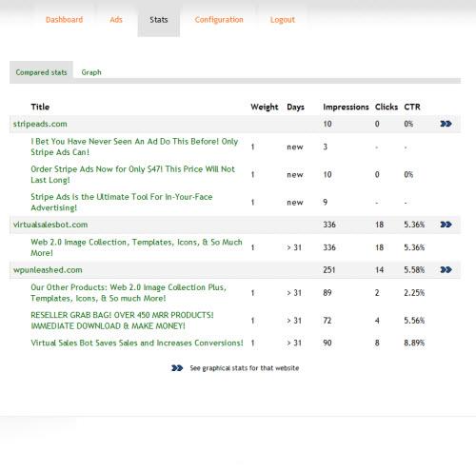Go to the Dashboard tab
The width and height of the screenshot is (476, 471).
click(64, 20)
